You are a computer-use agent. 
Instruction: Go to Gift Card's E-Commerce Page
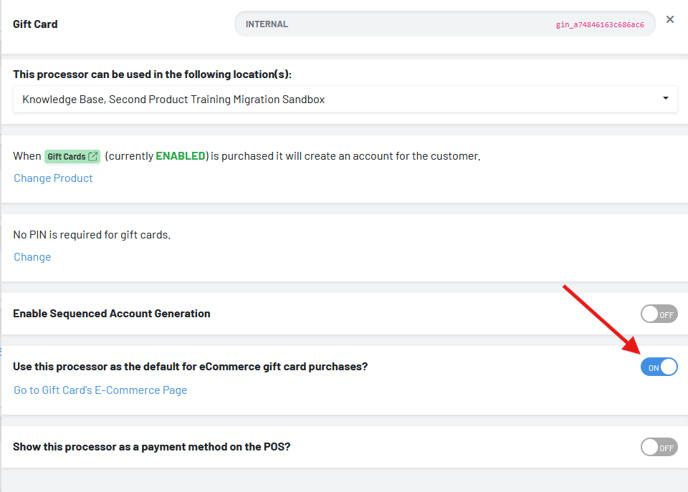click(x=100, y=390)
